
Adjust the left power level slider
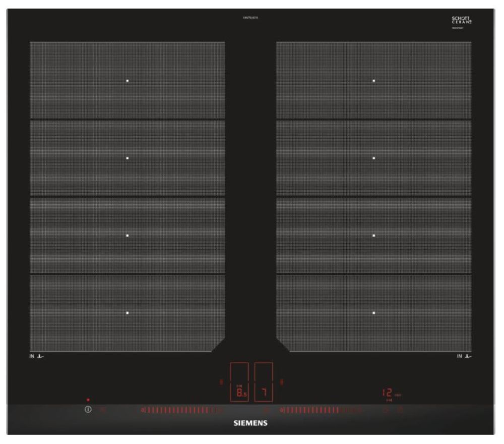click(x=181, y=410)
